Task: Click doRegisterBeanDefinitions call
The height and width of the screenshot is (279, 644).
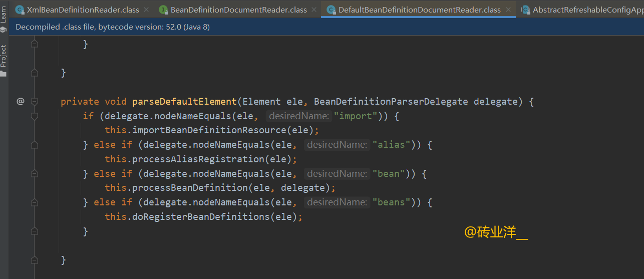Action: click(202, 217)
